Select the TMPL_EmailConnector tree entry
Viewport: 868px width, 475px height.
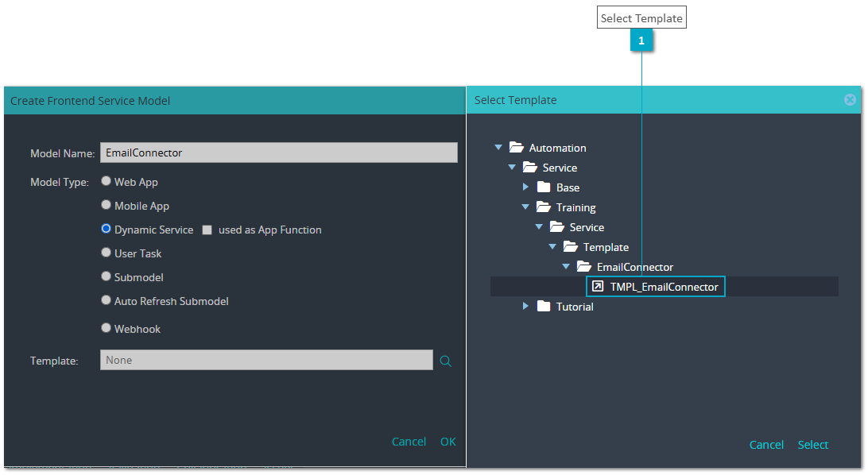(665, 287)
